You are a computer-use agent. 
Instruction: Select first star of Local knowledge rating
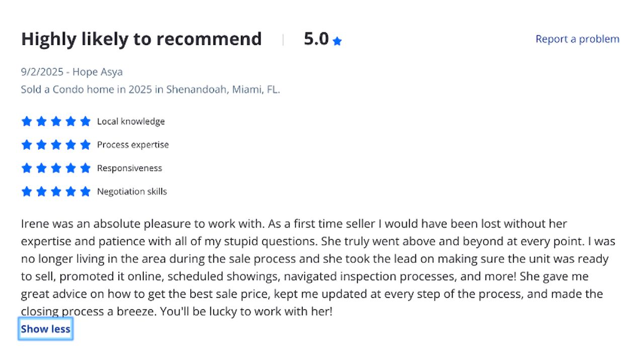pyautogui.click(x=27, y=121)
